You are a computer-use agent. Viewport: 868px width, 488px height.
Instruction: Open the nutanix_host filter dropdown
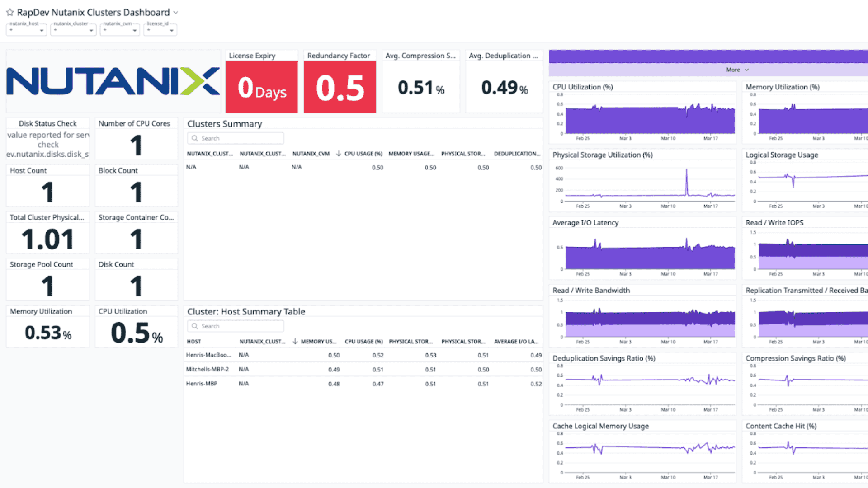pos(27,30)
